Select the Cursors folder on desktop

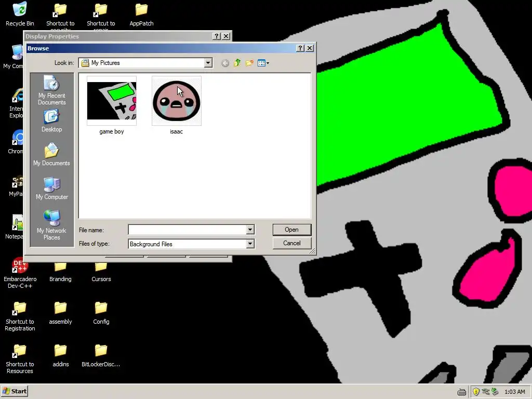pos(101,273)
